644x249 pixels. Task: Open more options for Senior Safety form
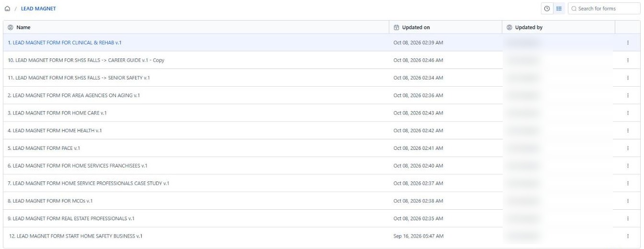tap(628, 78)
